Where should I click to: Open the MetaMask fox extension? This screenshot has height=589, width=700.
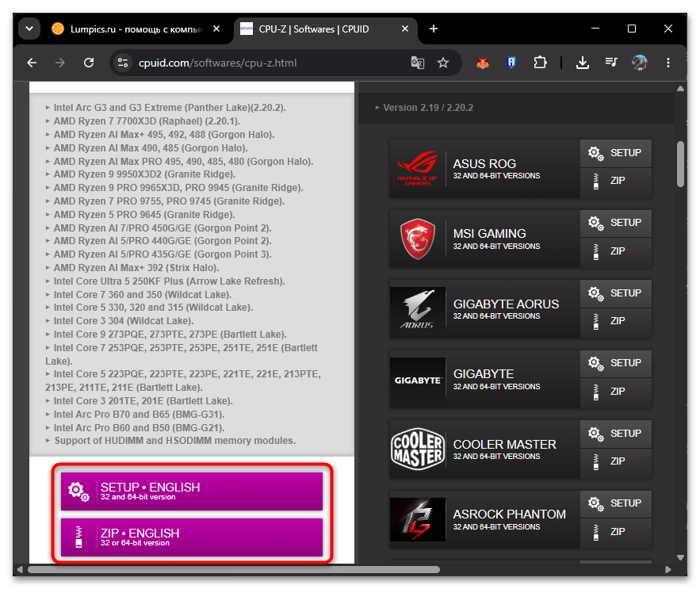point(483,63)
